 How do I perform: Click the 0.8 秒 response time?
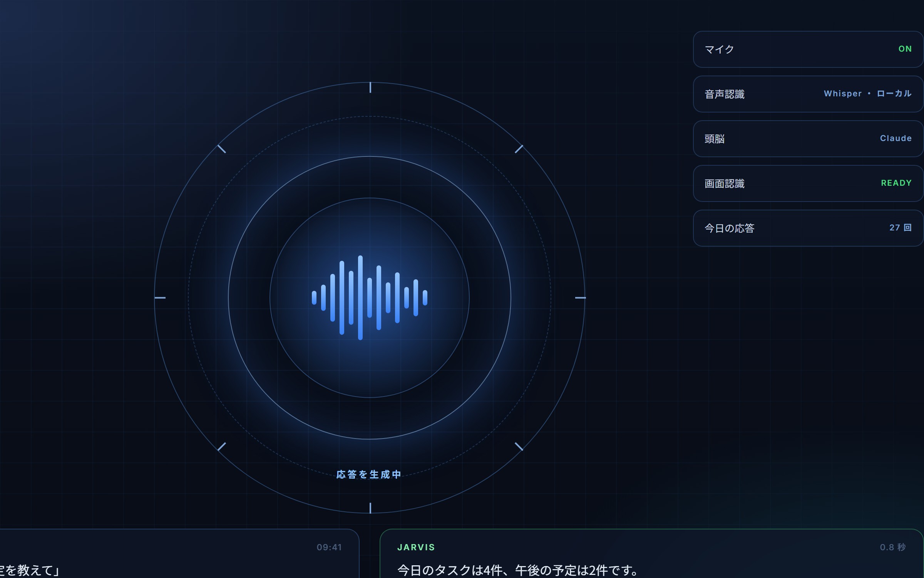pos(892,547)
